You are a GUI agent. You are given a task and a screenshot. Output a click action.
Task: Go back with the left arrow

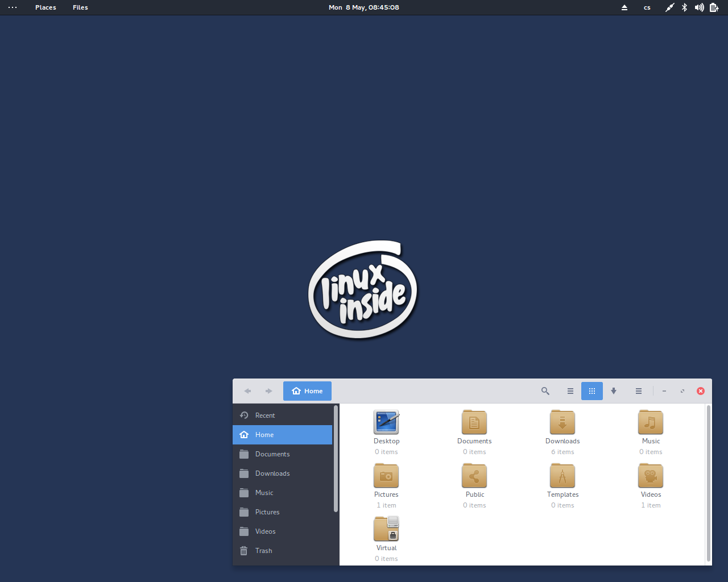click(247, 391)
